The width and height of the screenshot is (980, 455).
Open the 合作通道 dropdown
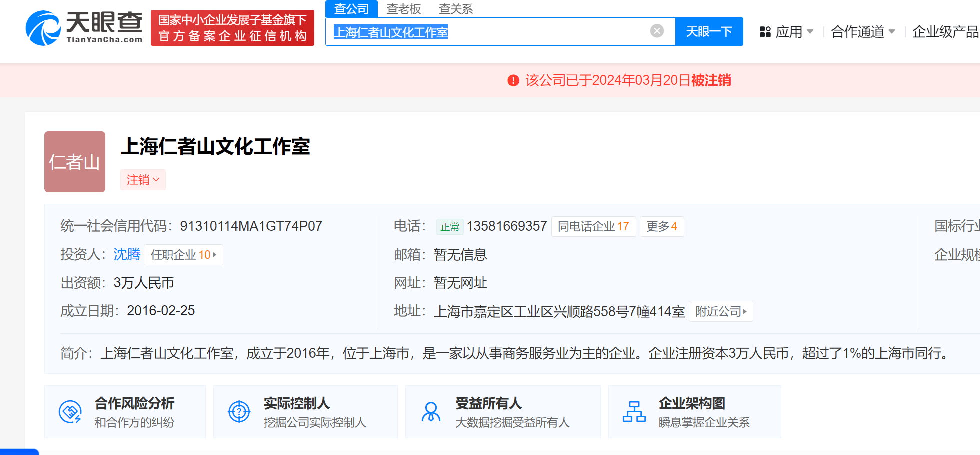pos(862,31)
